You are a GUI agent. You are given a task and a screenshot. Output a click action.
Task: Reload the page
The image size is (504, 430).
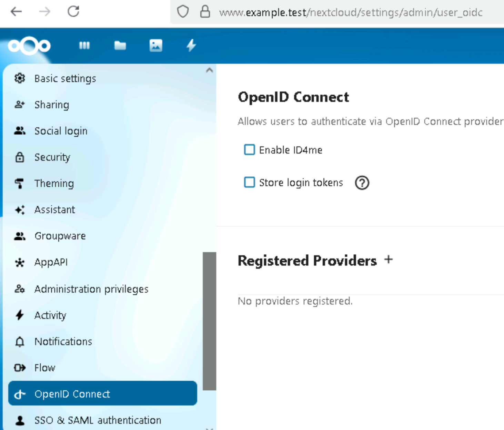pyautogui.click(x=73, y=11)
